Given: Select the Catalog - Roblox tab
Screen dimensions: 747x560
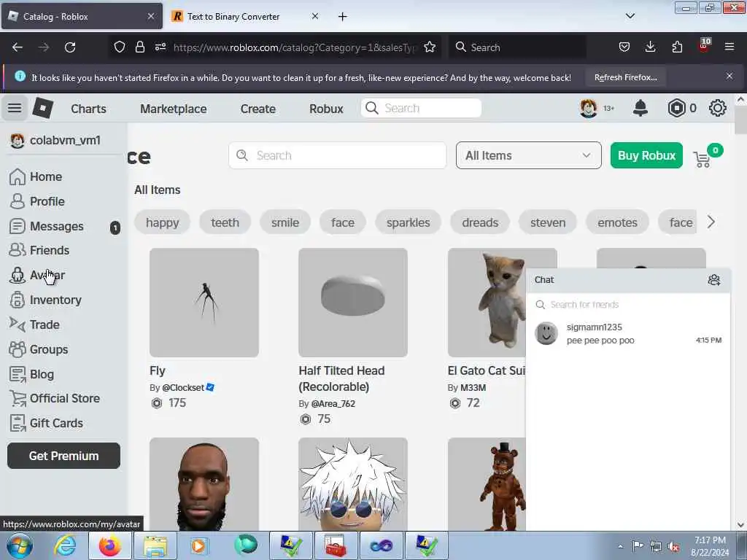Looking at the screenshot, I should (x=82, y=17).
